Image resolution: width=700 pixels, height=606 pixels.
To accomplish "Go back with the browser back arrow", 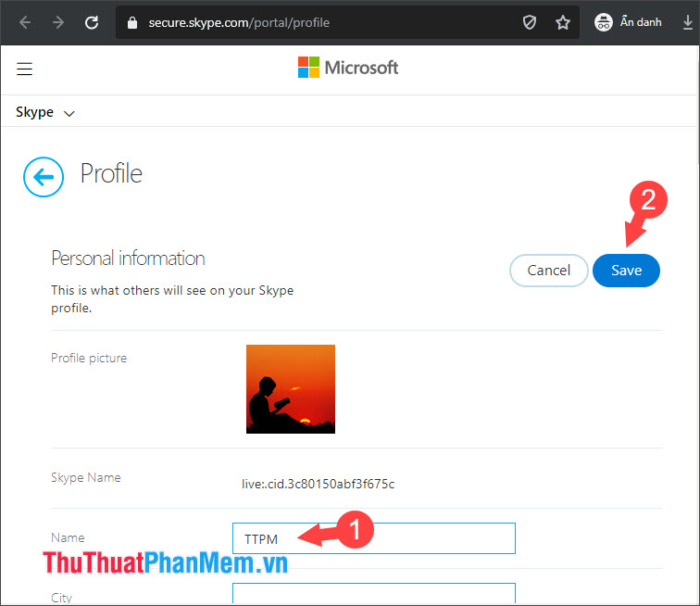I will 25,22.
